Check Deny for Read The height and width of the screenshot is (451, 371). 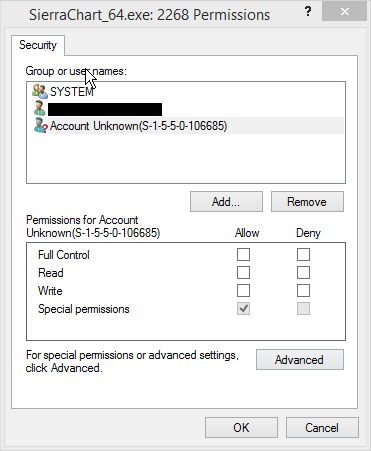click(303, 273)
